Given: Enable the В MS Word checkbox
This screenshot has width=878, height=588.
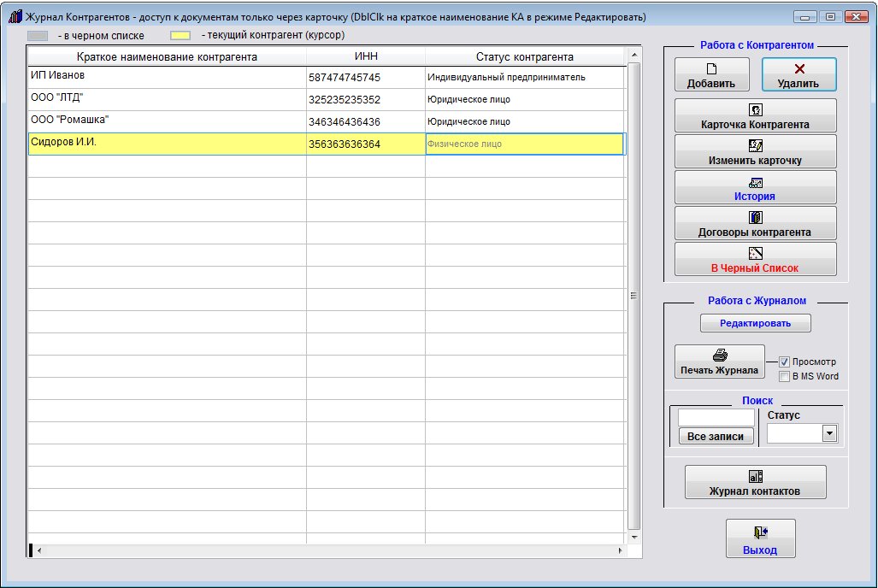Looking at the screenshot, I should [784, 376].
